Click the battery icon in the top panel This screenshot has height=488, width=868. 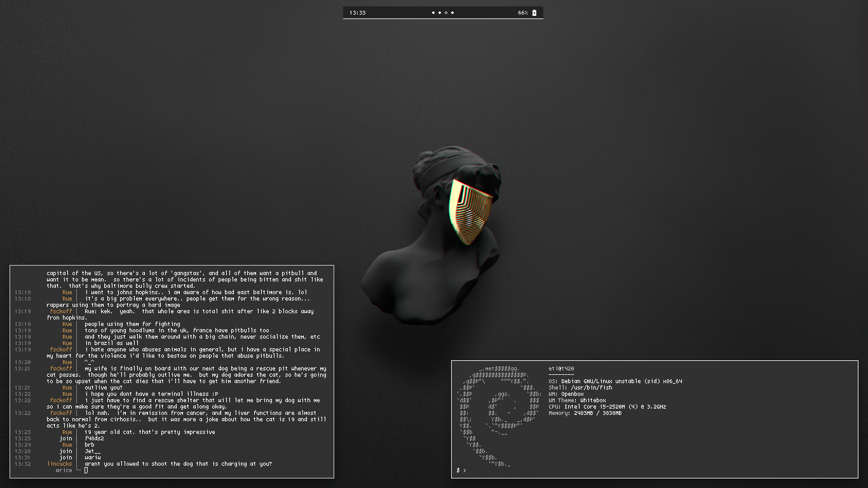[x=534, y=13]
